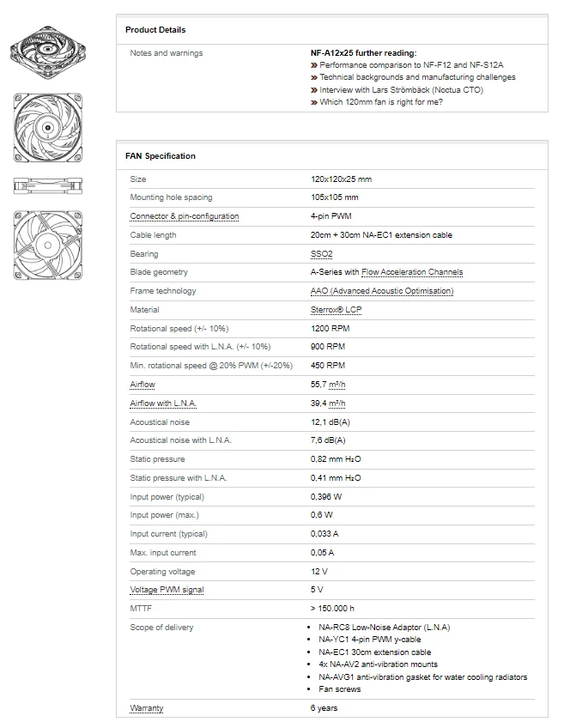Click the Connector & pin-configuration term
The image size is (564, 728).
point(185,216)
